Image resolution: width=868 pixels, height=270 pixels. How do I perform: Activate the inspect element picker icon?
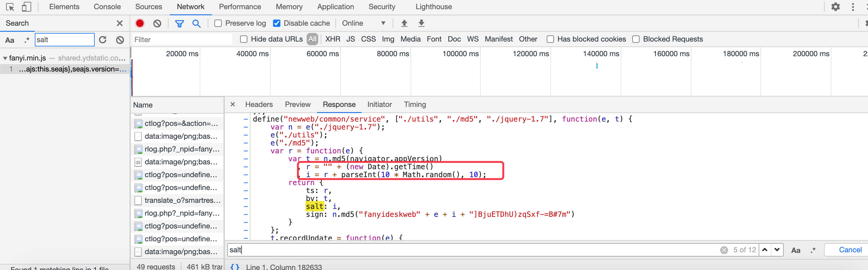pyautogui.click(x=10, y=7)
